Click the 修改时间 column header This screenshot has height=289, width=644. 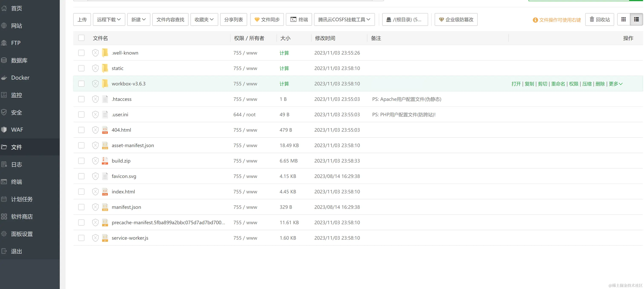coord(325,38)
